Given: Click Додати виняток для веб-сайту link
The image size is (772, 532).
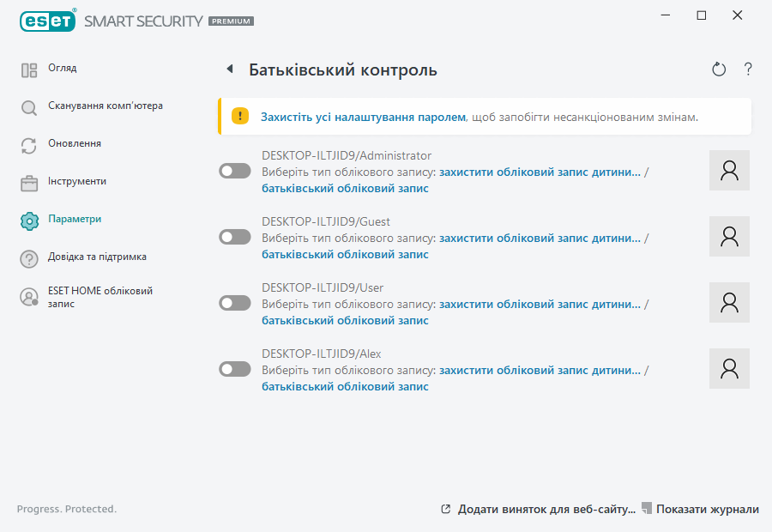Looking at the screenshot, I should [546, 509].
